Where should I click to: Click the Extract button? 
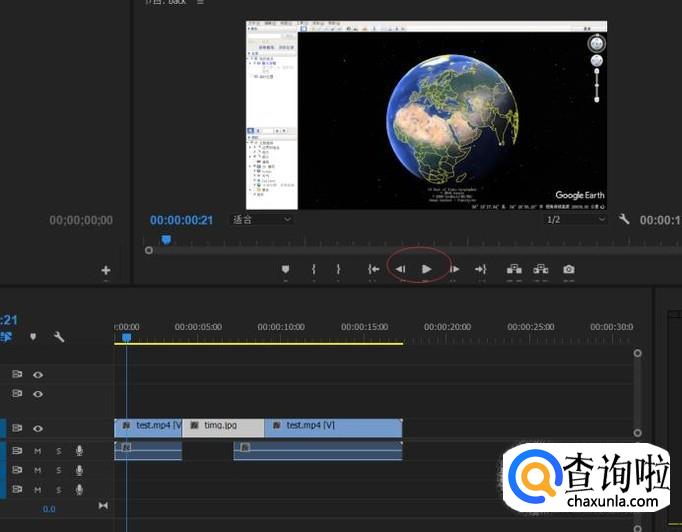541,269
